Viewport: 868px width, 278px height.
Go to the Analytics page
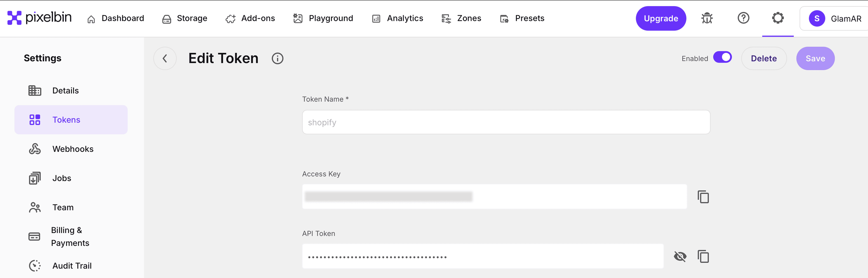pos(398,19)
